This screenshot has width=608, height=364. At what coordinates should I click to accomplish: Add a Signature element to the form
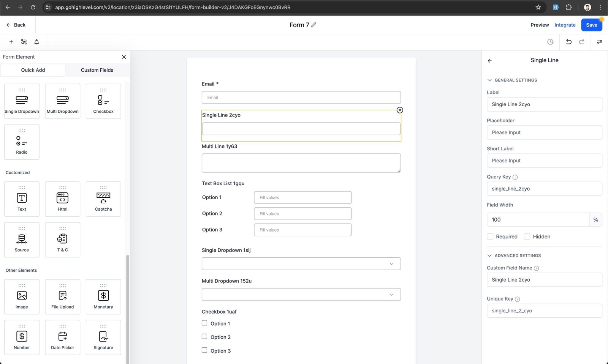(x=103, y=337)
